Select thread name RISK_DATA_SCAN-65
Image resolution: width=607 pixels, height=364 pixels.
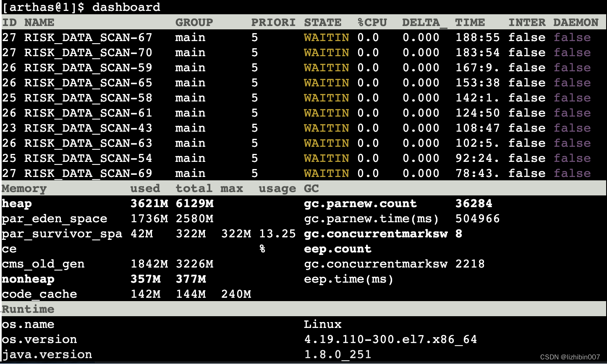pos(88,83)
